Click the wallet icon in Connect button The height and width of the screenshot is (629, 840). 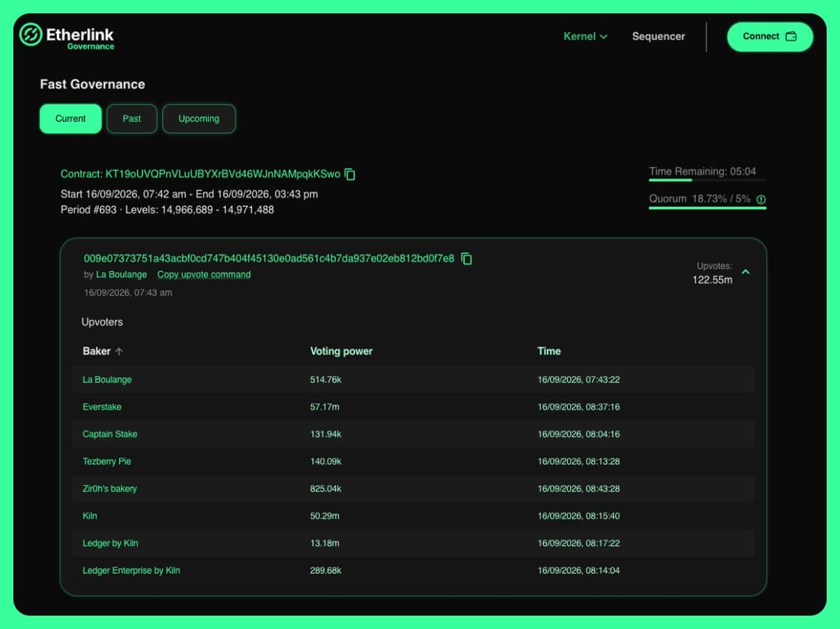pyautogui.click(x=791, y=36)
